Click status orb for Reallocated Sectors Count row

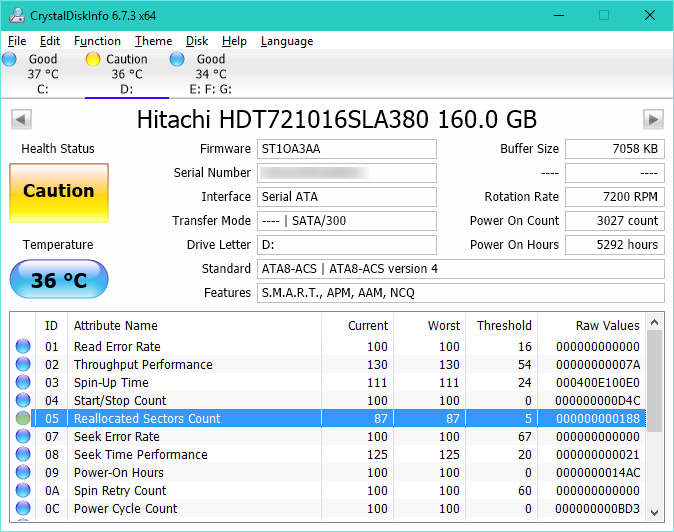pos(23,418)
